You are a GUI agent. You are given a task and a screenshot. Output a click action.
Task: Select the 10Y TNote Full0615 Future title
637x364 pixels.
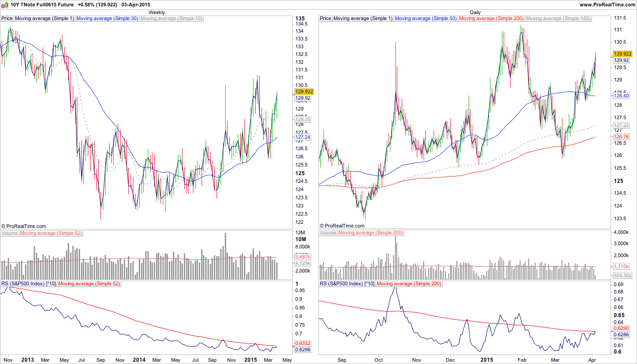coord(42,5)
